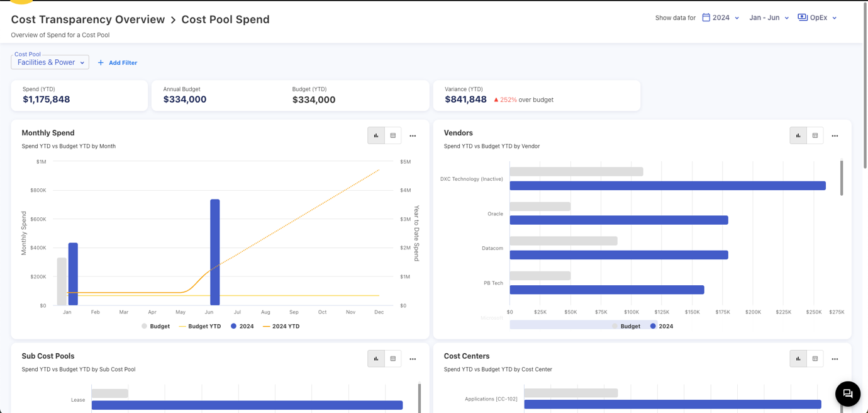Click the plus icon for Add Filter
Screen dimensions: 868x413
(x=101, y=63)
